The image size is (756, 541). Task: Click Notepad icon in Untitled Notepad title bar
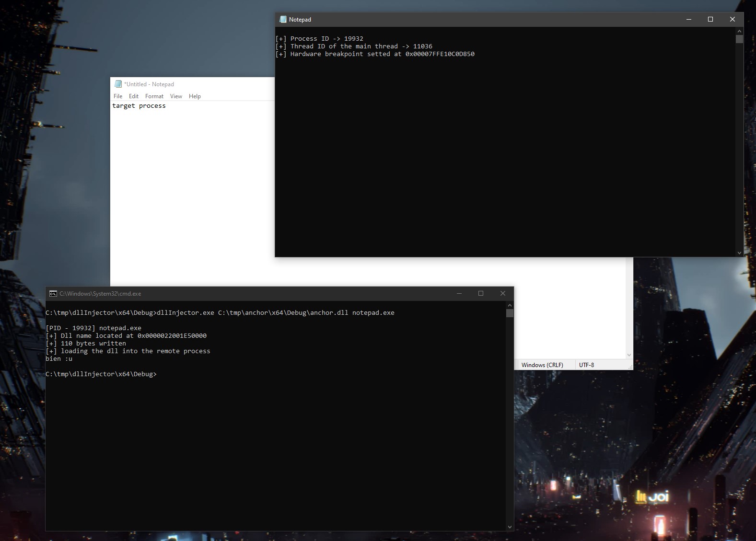click(118, 84)
